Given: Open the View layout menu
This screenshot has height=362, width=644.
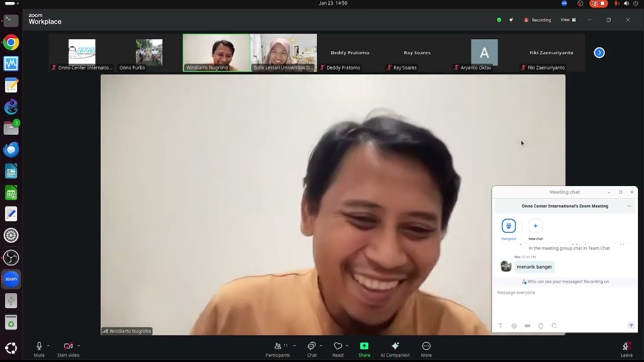Looking at the screenshot, I should tap(568, 20).
